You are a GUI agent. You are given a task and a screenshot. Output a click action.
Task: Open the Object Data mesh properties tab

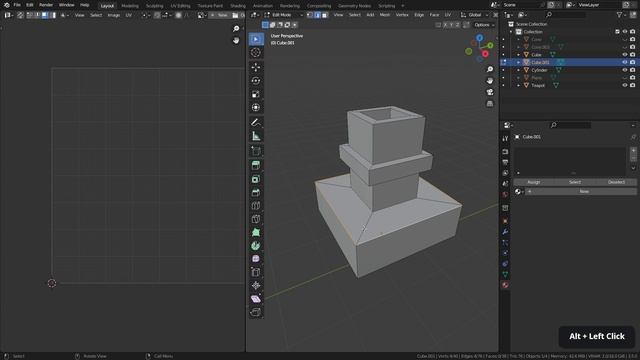(x=505, y=274)
